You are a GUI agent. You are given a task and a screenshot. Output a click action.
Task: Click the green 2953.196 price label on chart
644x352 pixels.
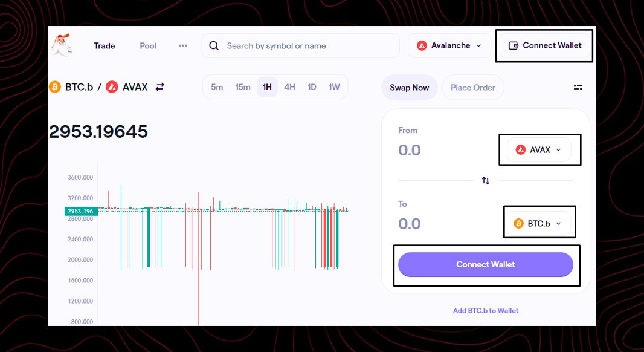81,211
